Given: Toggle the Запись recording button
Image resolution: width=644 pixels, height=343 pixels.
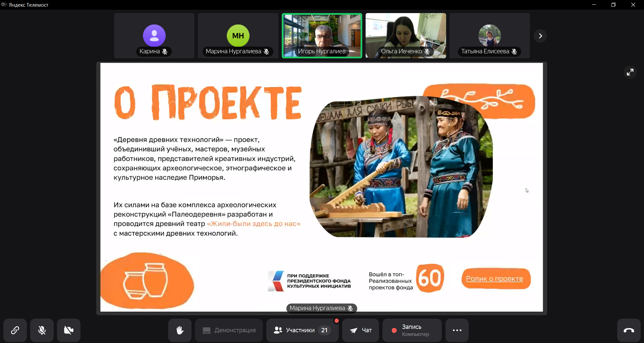Looking at the screenshot, I should (412, 330).
